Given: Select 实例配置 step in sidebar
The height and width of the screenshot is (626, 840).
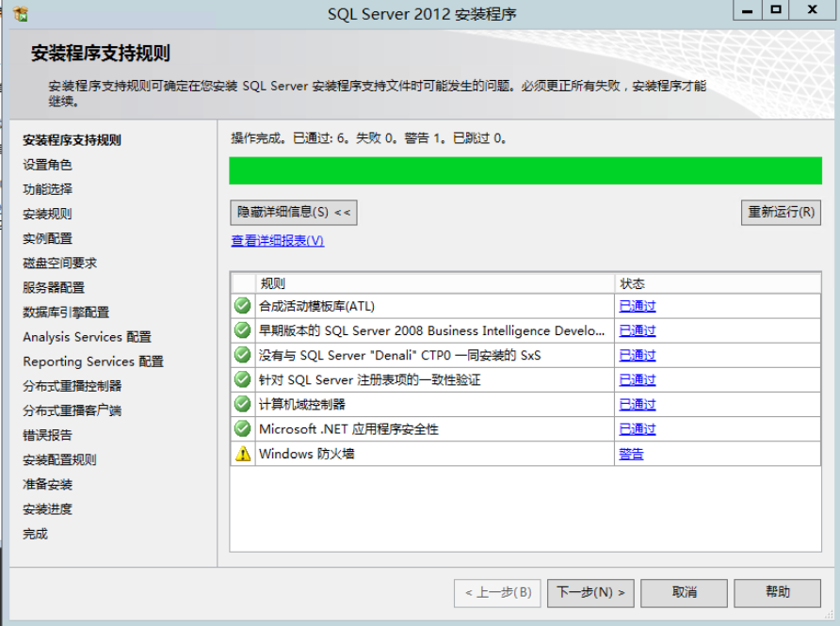Looking at the screenshot, I should (x=47, y=239).
